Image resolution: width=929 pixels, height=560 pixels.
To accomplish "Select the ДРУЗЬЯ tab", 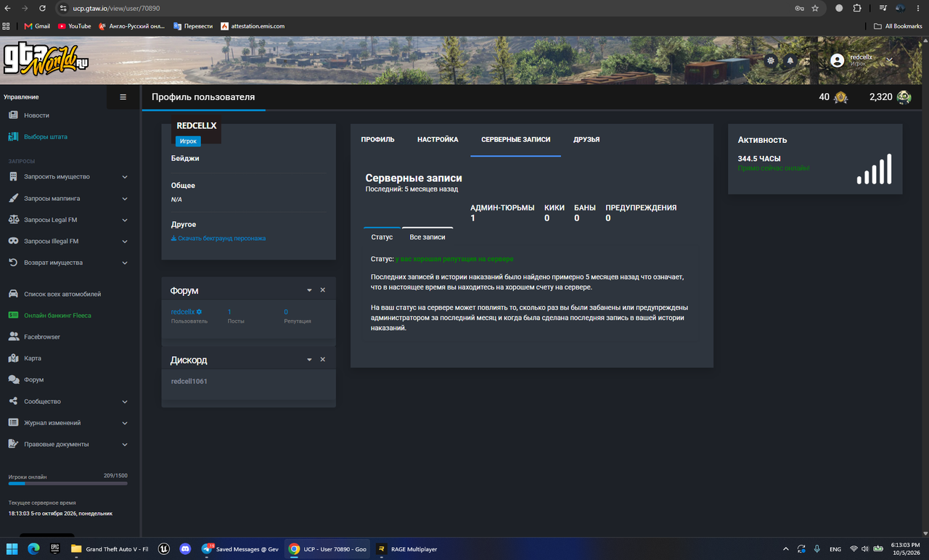I will pos(586,139).
